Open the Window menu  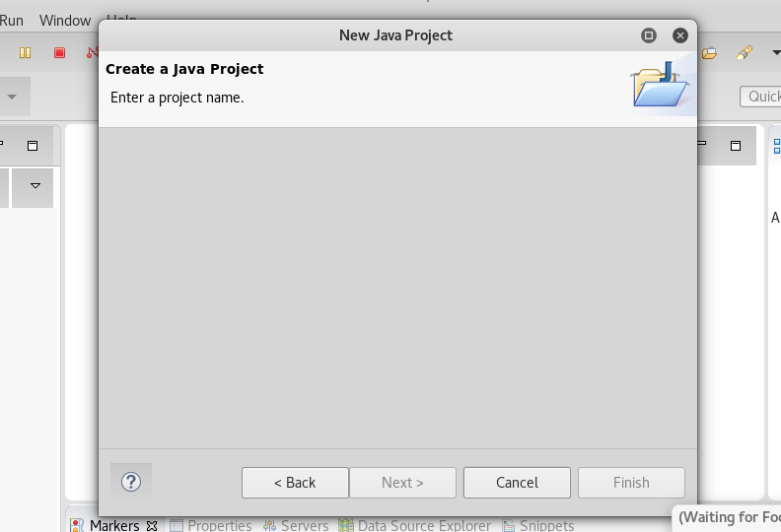click(x=65, y=21)
